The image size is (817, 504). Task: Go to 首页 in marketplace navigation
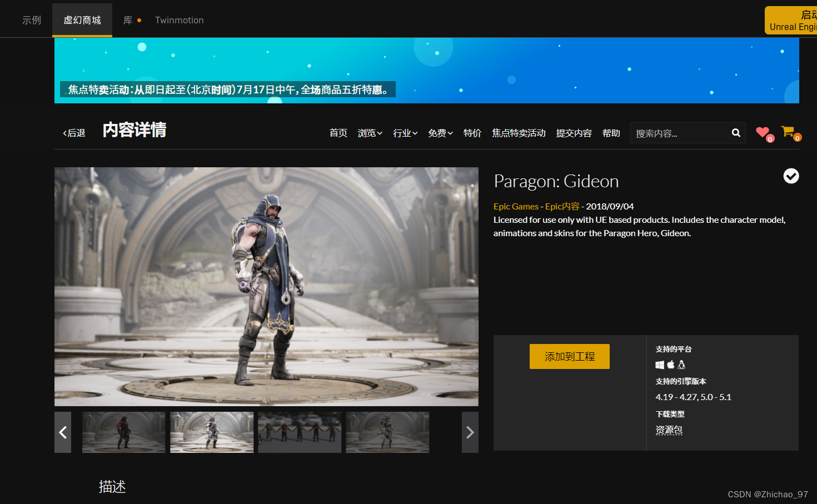[x=338, y=133]
